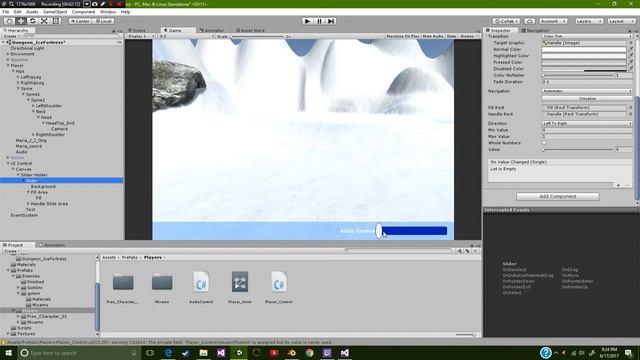Image resolution: width=640 pixels, height=360 pixels.
Task: Toggle Maximize On Play
Action: click(x=402, y=36)
